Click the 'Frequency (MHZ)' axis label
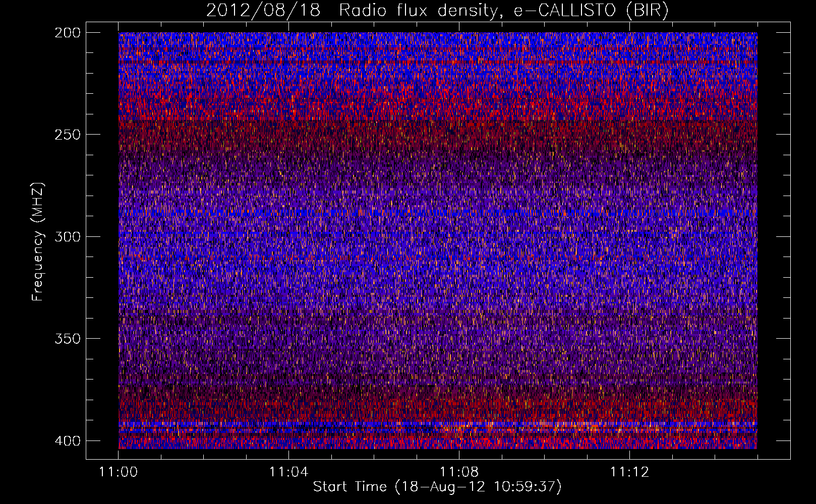 [38, 241]
